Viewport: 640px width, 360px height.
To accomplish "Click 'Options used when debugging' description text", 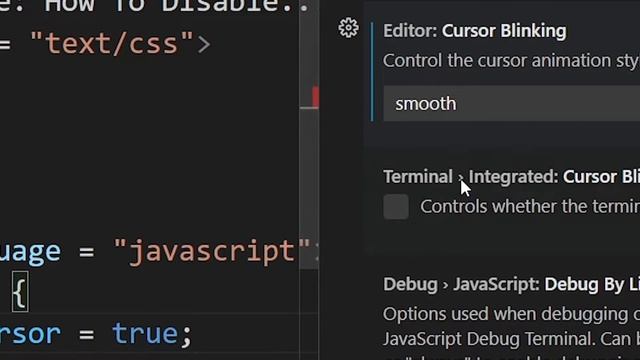I will point(511,314).
